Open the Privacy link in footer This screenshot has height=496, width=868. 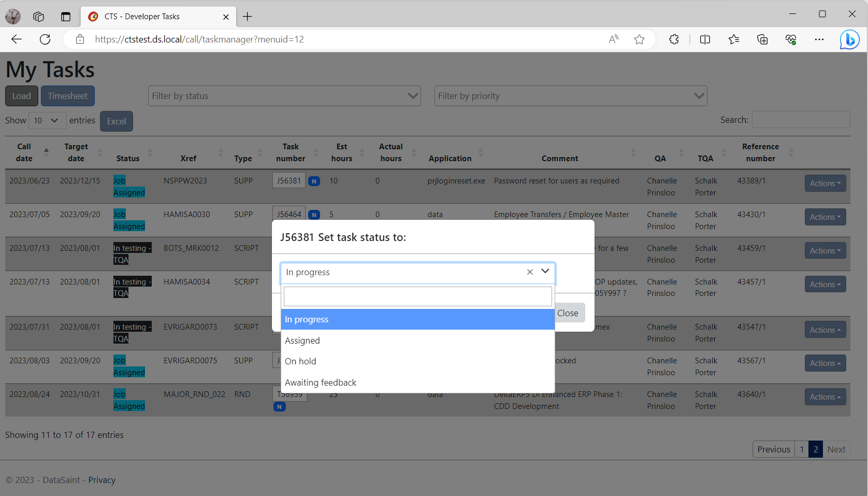(x=102, y=480)
